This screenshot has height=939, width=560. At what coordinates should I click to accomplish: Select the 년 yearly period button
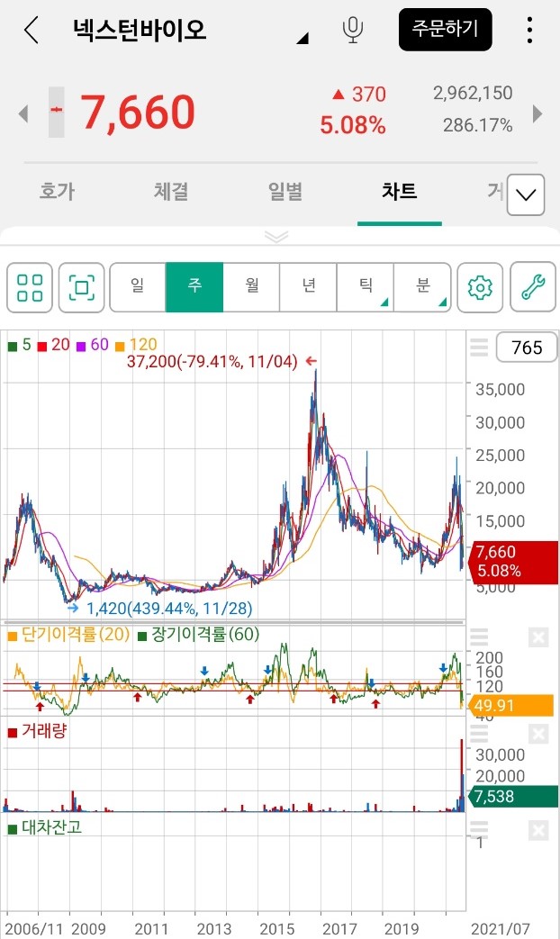(x=309, y=287)
